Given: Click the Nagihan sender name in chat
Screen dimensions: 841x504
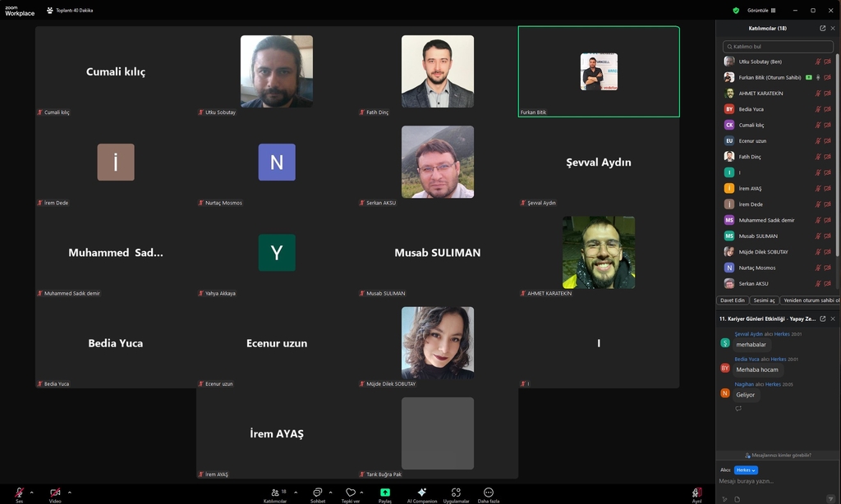Looking at the screenshot, I should pyautogui.click(x=744, y=384).
